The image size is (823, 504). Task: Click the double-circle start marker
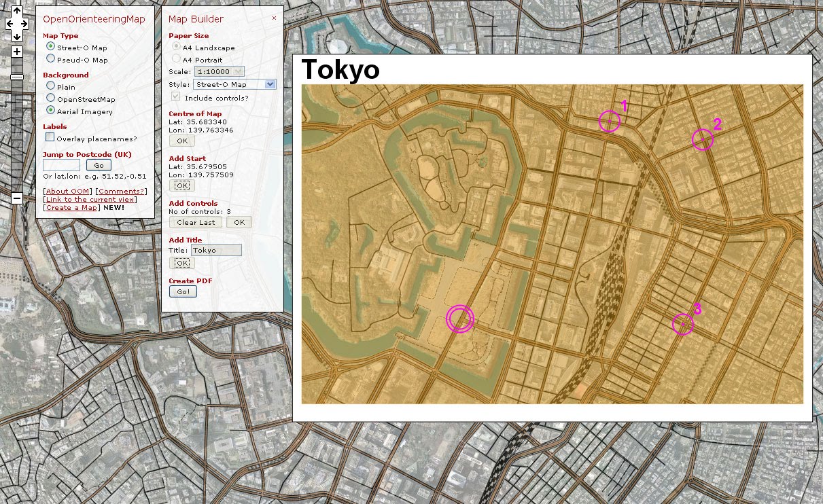[459, 319]
